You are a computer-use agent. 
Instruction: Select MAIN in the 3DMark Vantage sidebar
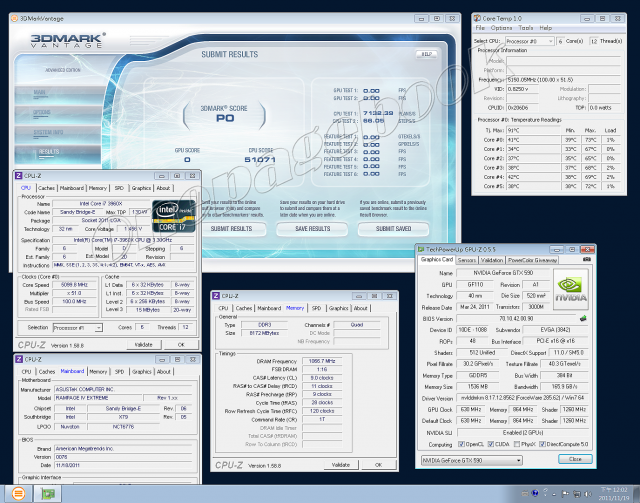click(x=58, y=95)
